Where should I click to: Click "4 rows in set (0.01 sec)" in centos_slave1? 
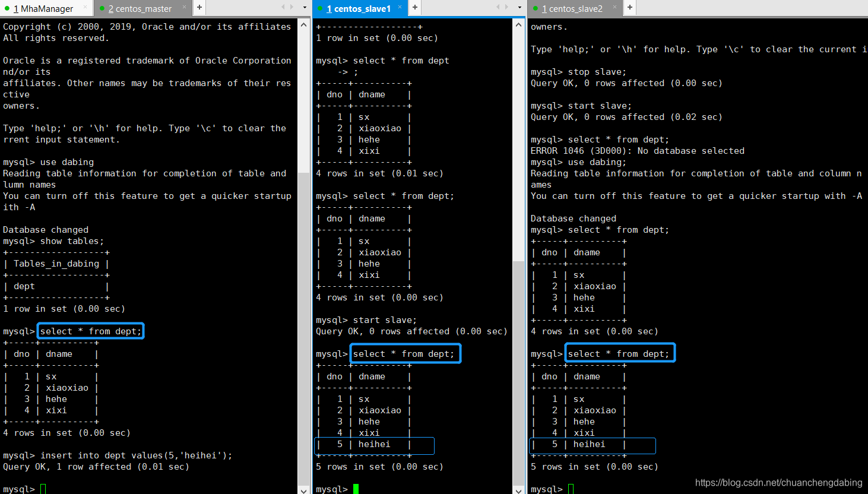379,173
